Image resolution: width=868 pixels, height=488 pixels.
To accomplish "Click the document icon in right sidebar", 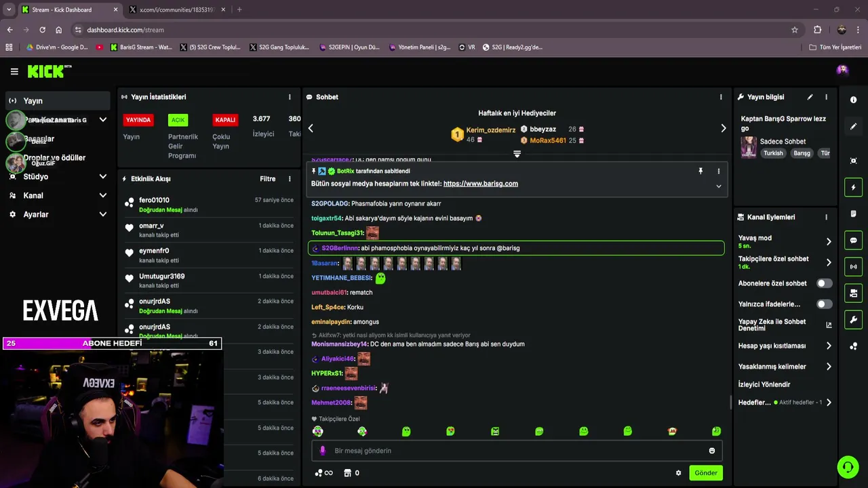I will 853,213.
